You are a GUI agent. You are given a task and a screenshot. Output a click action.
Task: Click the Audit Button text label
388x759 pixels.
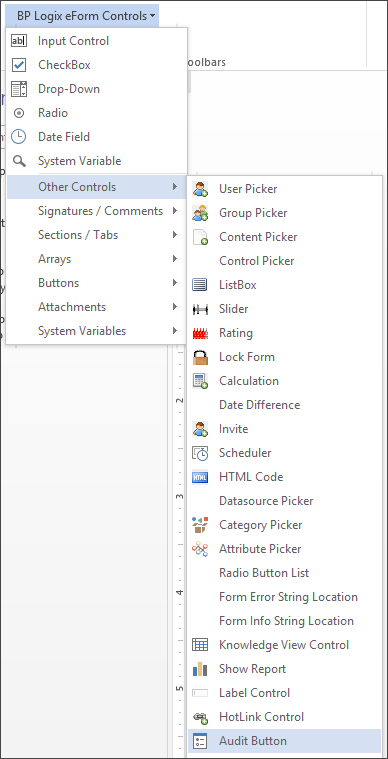253,741
